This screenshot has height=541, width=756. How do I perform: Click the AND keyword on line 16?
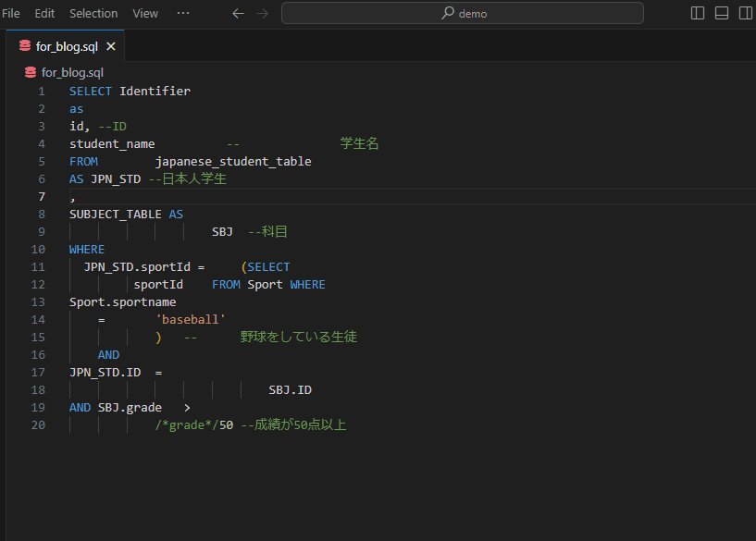[x=108, y=355]
